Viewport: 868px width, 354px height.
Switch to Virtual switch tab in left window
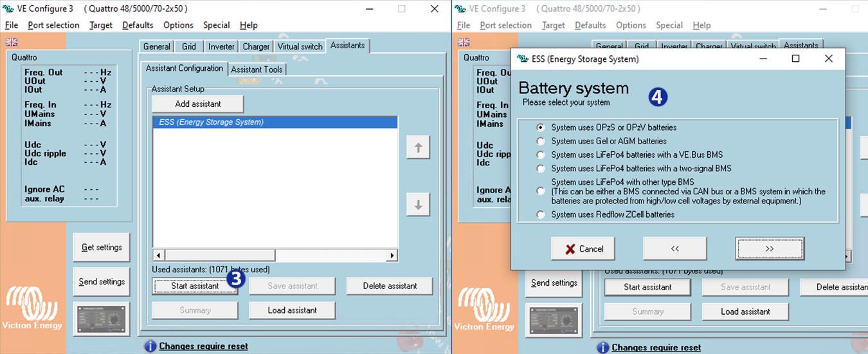pos(300,46)
